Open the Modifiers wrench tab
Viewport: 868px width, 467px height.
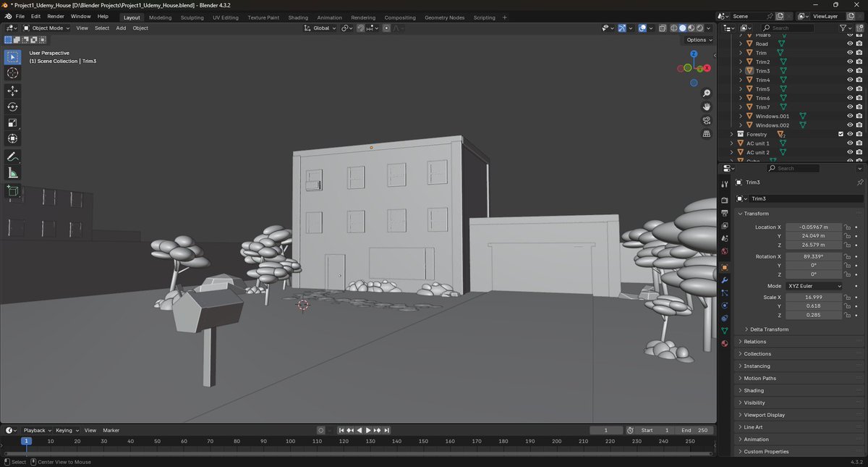[x=724, y=280]
